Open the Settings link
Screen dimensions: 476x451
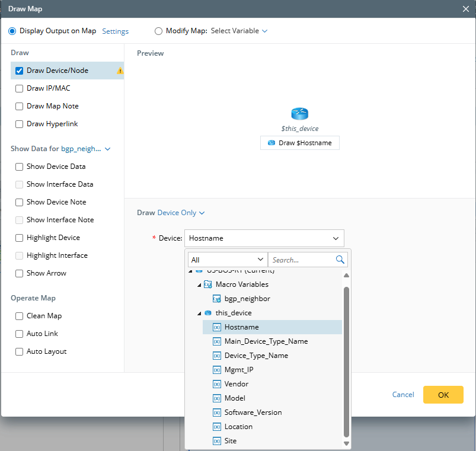[116, 31]
